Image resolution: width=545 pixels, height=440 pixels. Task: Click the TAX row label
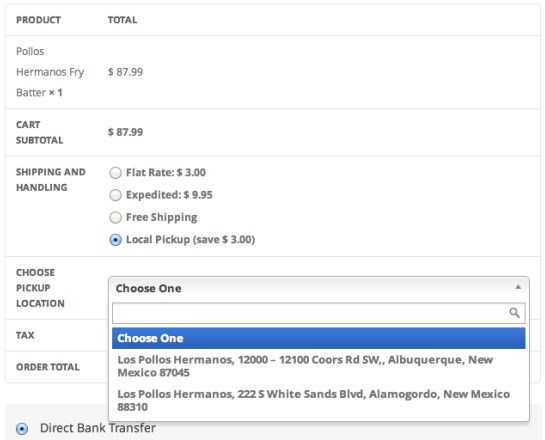pos(25,335)
